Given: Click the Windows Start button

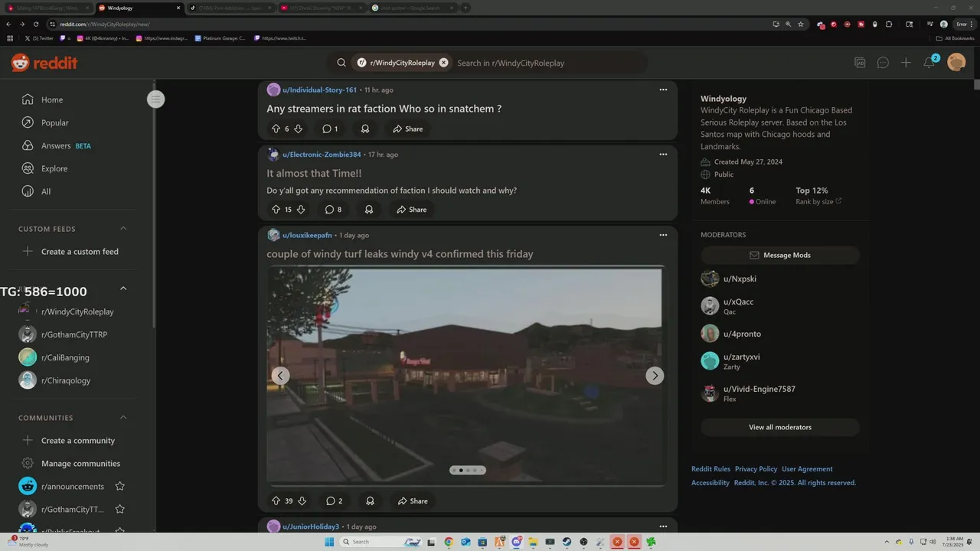Looking at the screenshot, I should click(328, 542).
